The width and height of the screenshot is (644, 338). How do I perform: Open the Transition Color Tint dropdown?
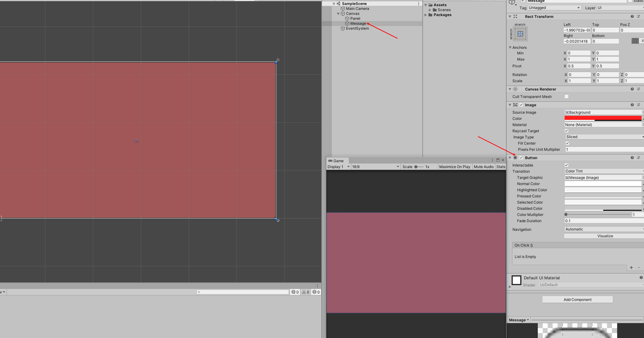coord(604,171)
